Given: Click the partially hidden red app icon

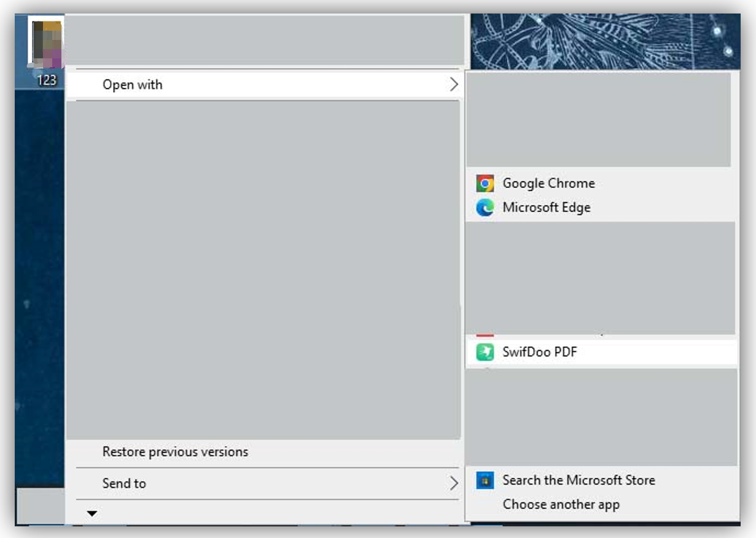Looking at the screenshot, I should (x=485, y=335).
